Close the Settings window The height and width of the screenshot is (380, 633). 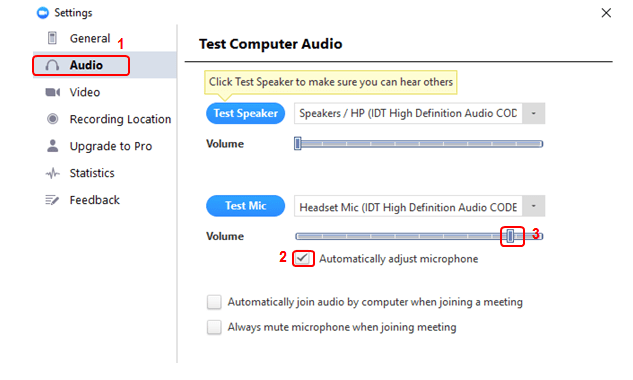tap(606, 13)
